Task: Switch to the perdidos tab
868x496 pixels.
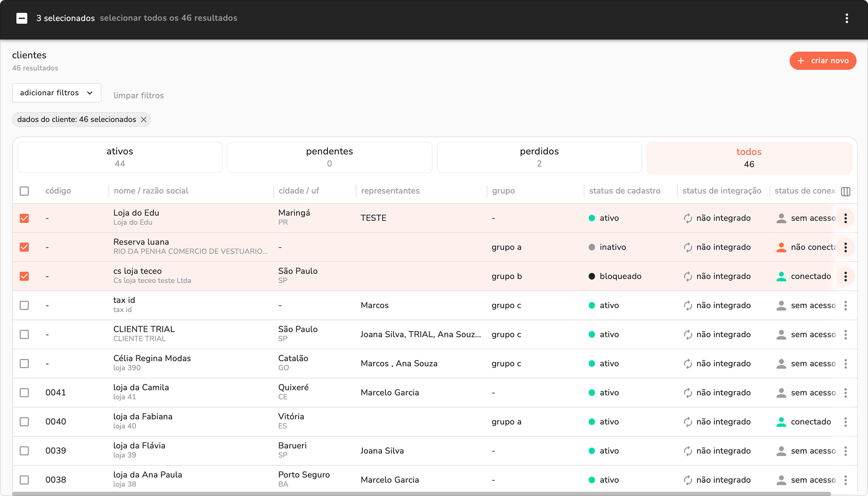Action: point(539,157)
